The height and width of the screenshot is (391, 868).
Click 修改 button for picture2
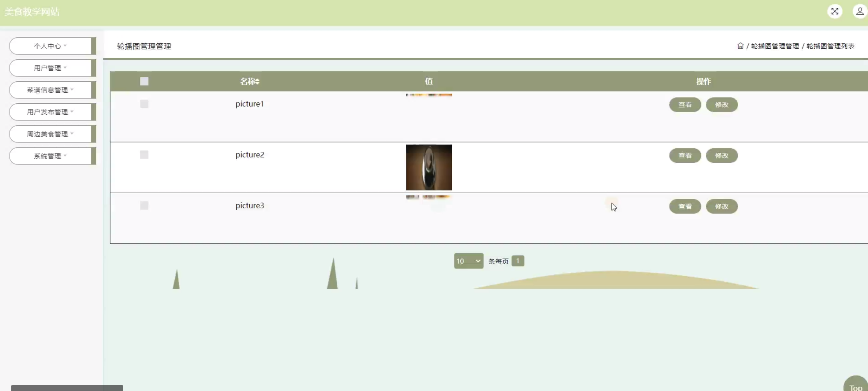[x=722, y=156]
